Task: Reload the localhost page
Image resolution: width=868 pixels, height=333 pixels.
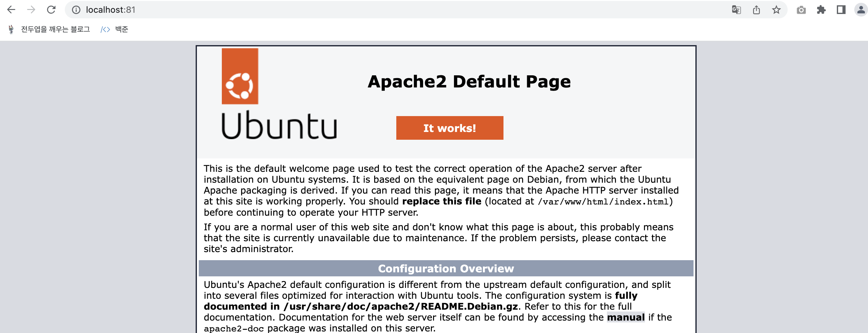Action: (x=51, y=10)
